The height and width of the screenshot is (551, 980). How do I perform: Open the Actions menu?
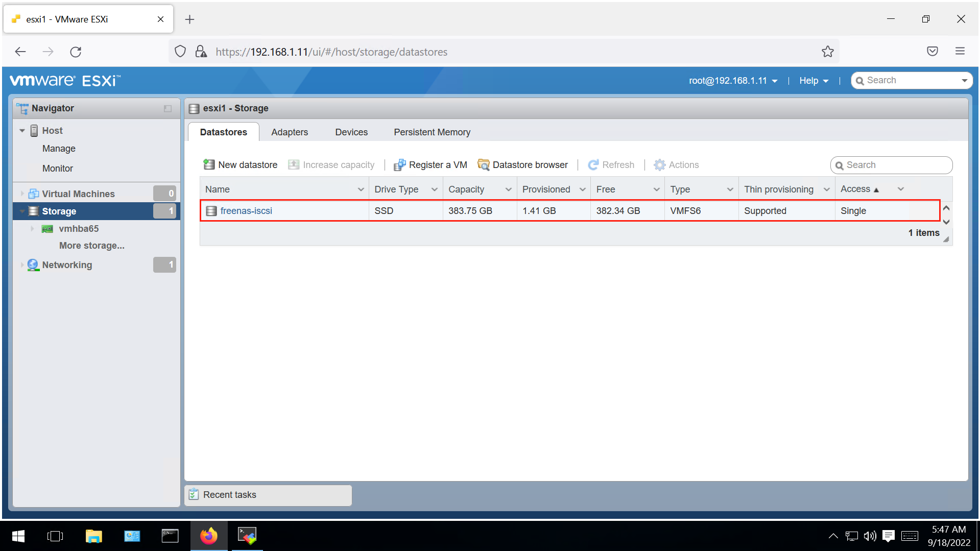676,164
